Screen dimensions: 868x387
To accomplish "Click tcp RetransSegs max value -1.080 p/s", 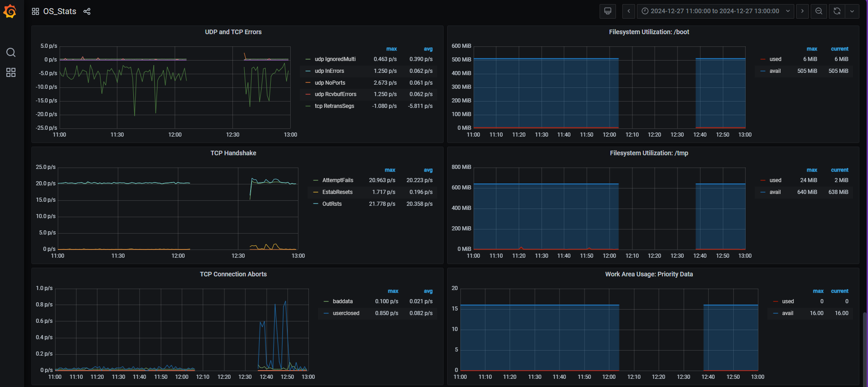I will pos(384,106).
